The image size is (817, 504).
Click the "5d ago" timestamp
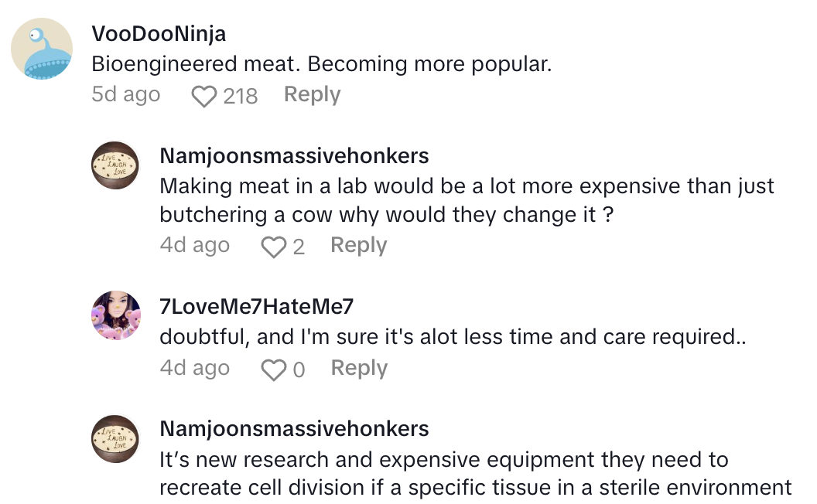tap(125, 94)
